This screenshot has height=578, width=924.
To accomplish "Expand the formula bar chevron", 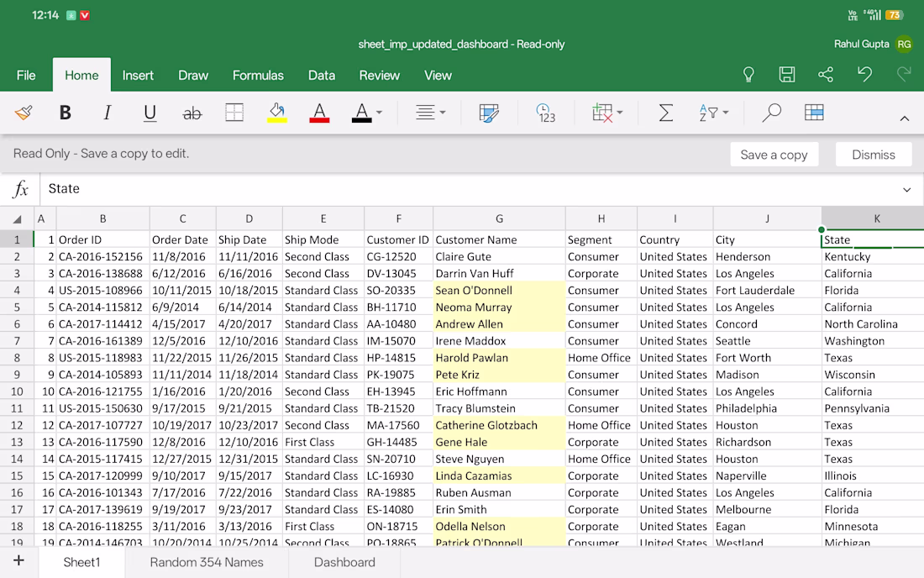I will pos(907,189).
